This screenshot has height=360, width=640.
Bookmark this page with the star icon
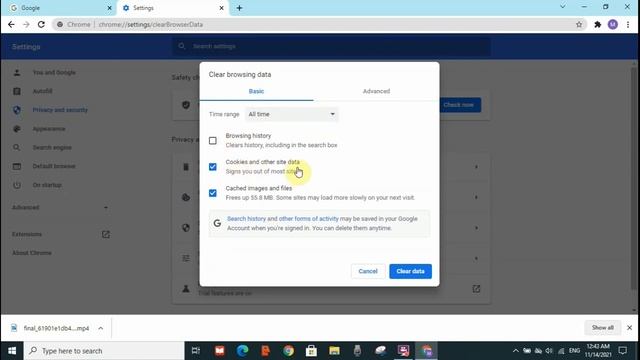[579, 24]
